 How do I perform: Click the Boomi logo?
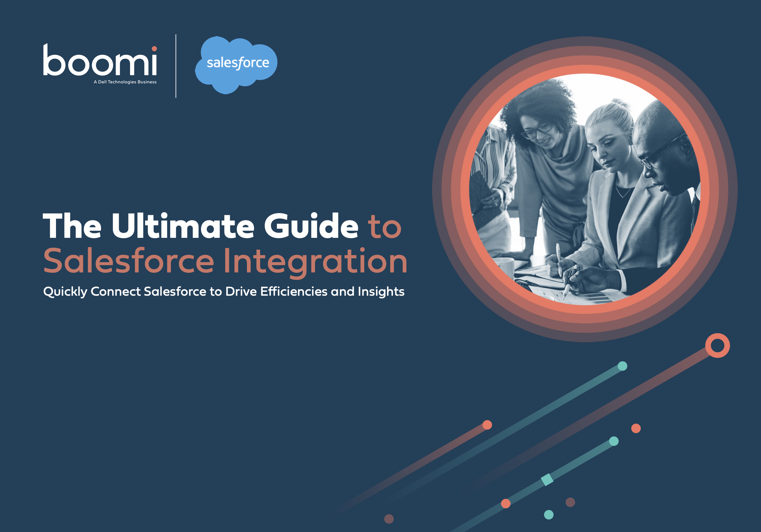click(x=100, y=60)
